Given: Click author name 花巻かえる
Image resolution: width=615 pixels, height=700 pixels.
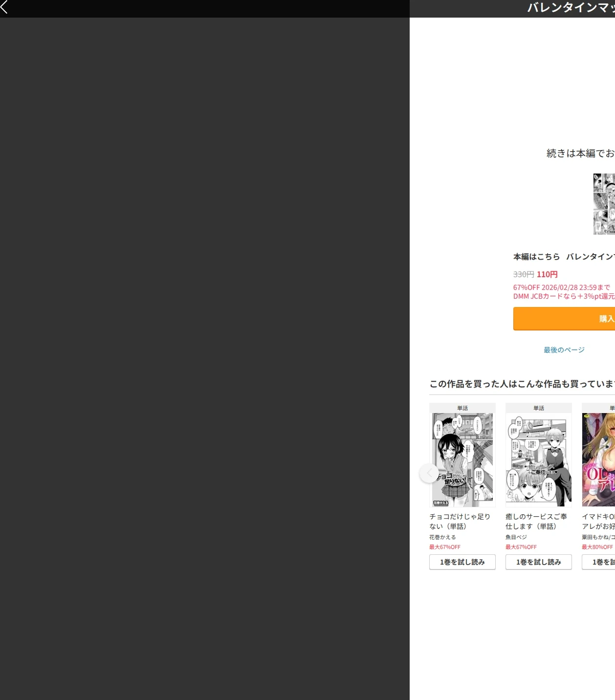Looking at the screenshot, I should [x=442, y=537].
